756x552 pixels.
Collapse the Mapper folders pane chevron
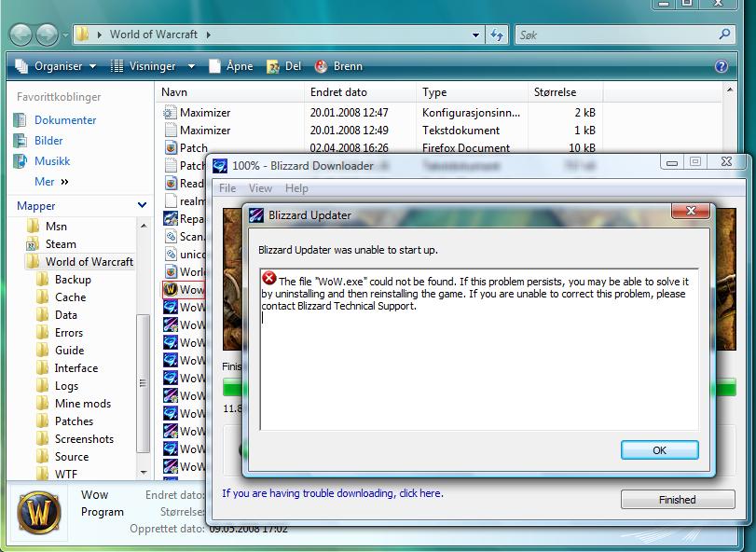pyautogui.click(x=143, y=205)
